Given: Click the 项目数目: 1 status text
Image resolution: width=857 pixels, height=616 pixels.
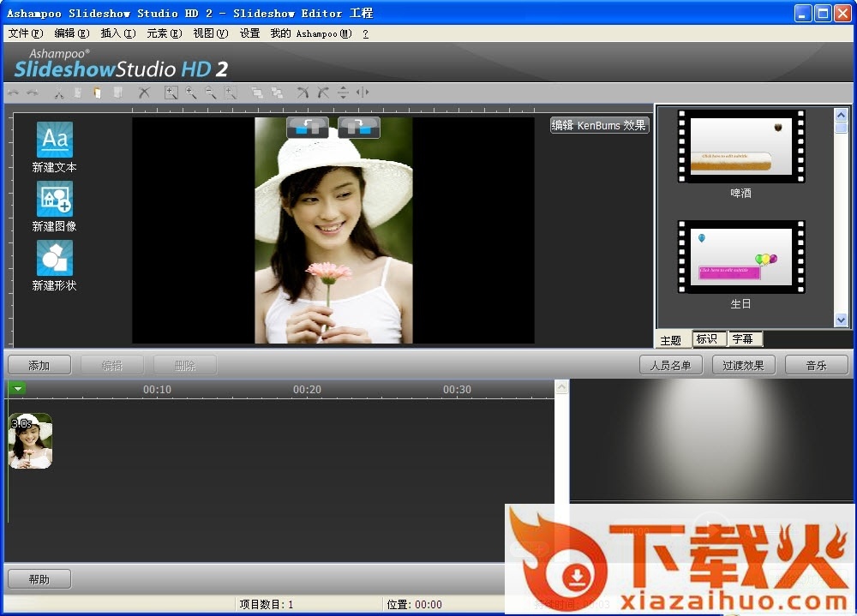Looking at the screenshot, I should click(x=267, y=604).
